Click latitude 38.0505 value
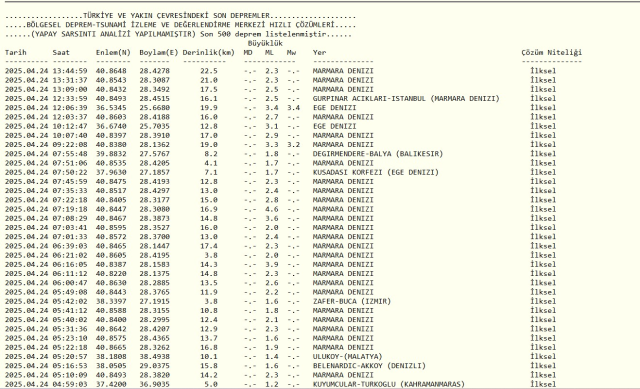Viewport: 640px width, 389px height. click(x=111, y=366)
